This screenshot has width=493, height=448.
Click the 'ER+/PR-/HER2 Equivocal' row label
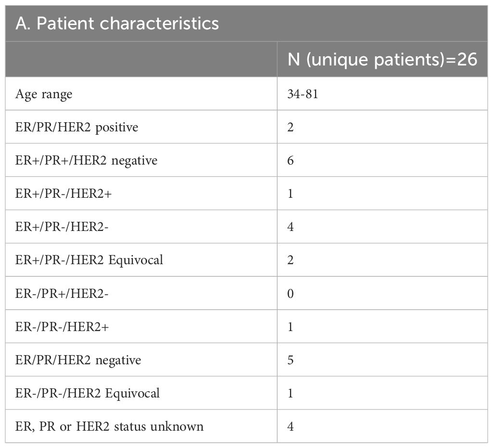[x=89, y=260]
